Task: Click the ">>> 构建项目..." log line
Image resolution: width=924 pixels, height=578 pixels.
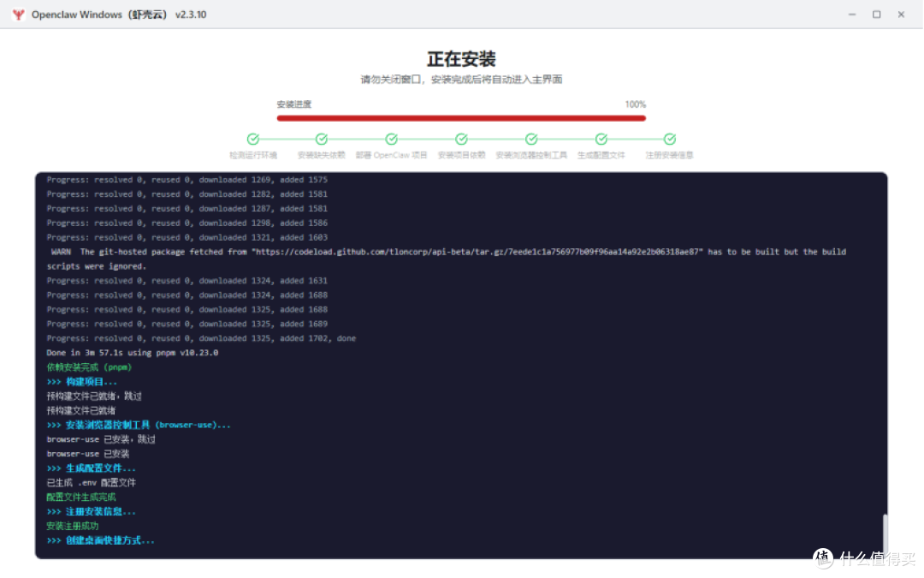Action: [82, 382]
